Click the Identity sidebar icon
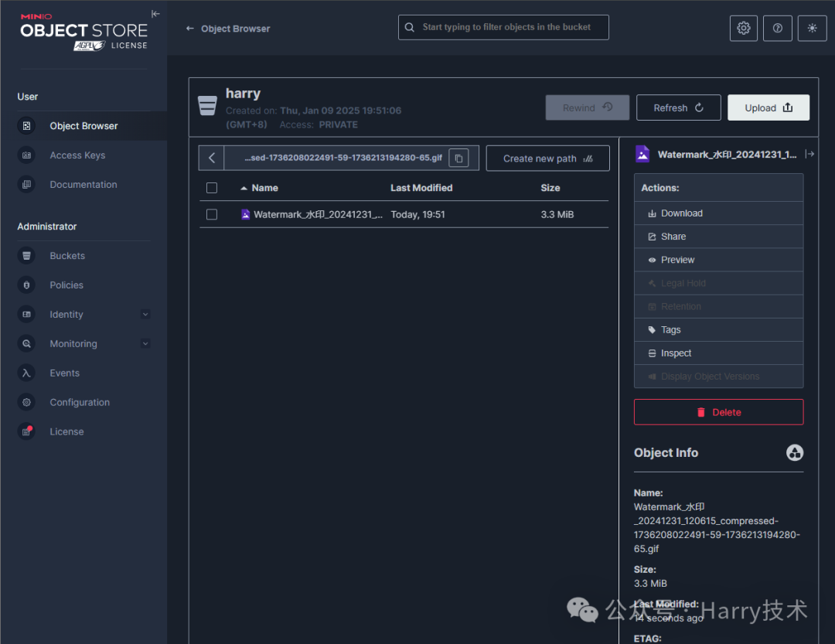 (x=26, y=315)
